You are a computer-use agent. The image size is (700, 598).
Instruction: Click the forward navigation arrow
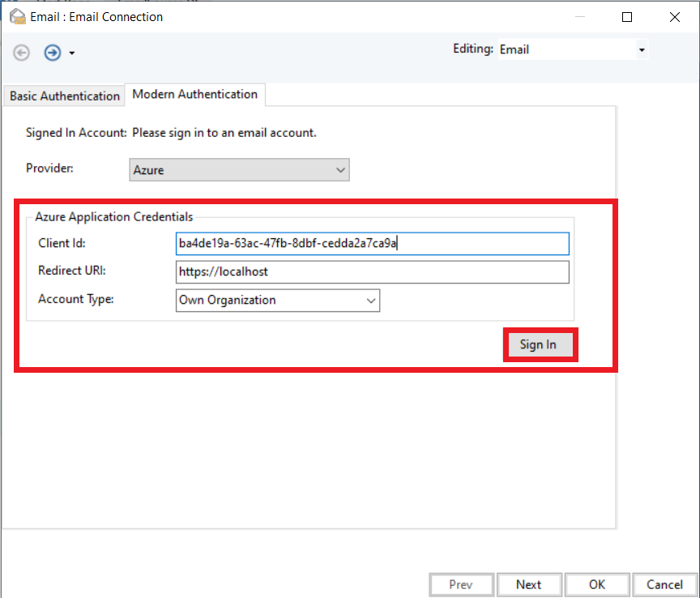pos(53,53)
